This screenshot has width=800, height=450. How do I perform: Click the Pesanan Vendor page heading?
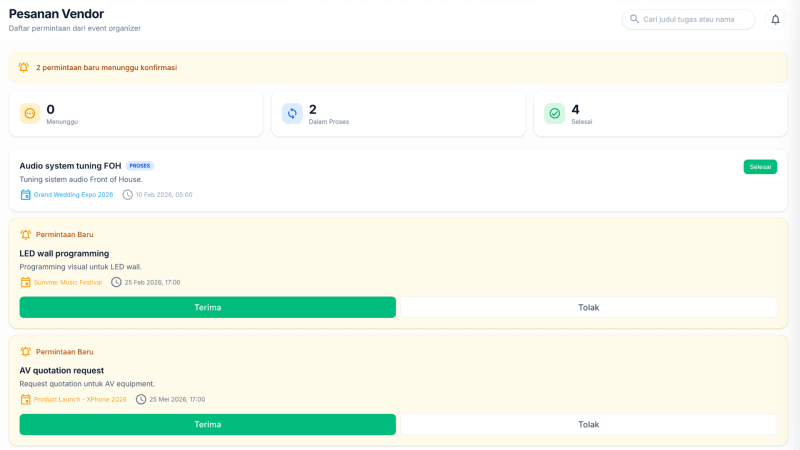56,14
